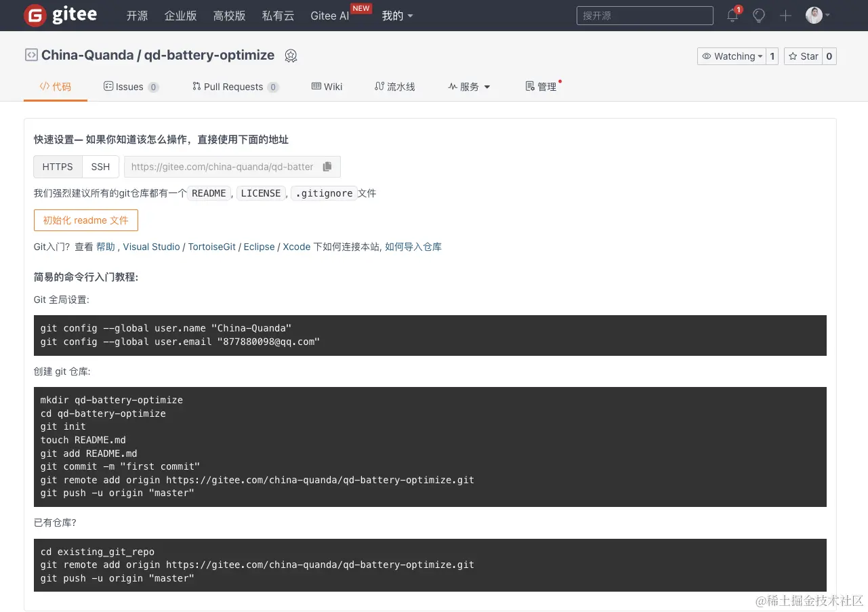
Task: Open Gitee AI in the top navigation
Action: 330,16
